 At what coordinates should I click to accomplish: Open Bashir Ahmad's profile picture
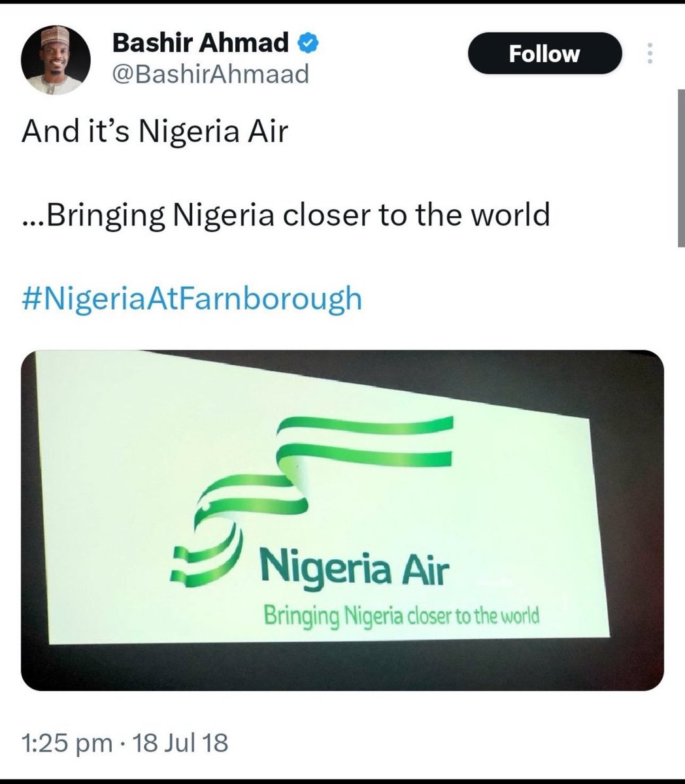point(50,59)
